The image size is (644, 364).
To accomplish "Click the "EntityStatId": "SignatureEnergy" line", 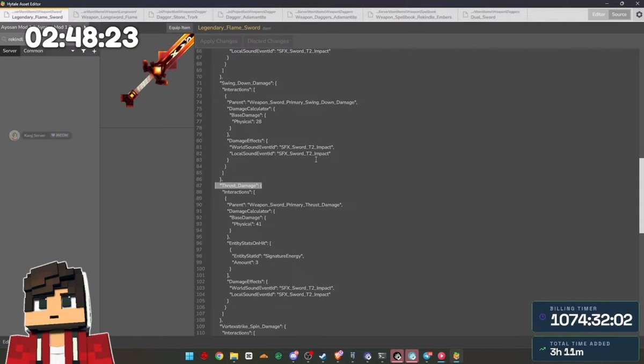I will tap(268, 256).
